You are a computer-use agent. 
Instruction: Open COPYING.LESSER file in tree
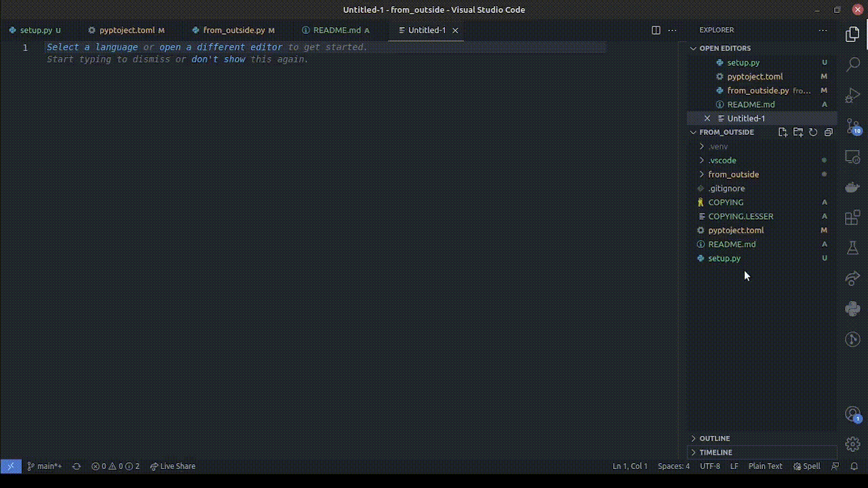pos(762,216)
